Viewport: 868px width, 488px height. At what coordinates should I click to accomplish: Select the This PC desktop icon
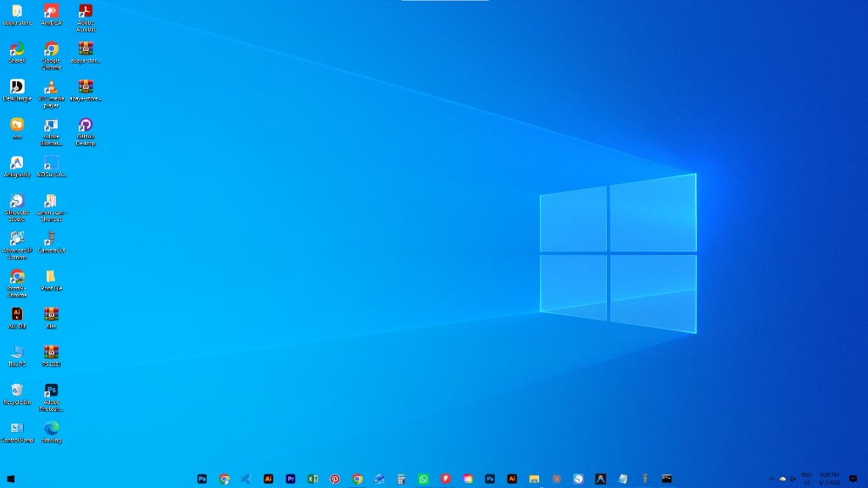tap(17, 357)
